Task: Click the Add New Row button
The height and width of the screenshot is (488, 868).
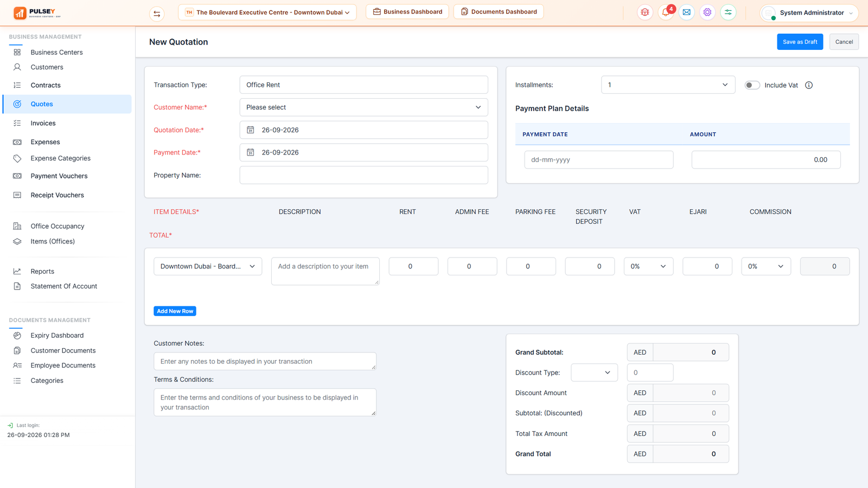Action: 175,311
